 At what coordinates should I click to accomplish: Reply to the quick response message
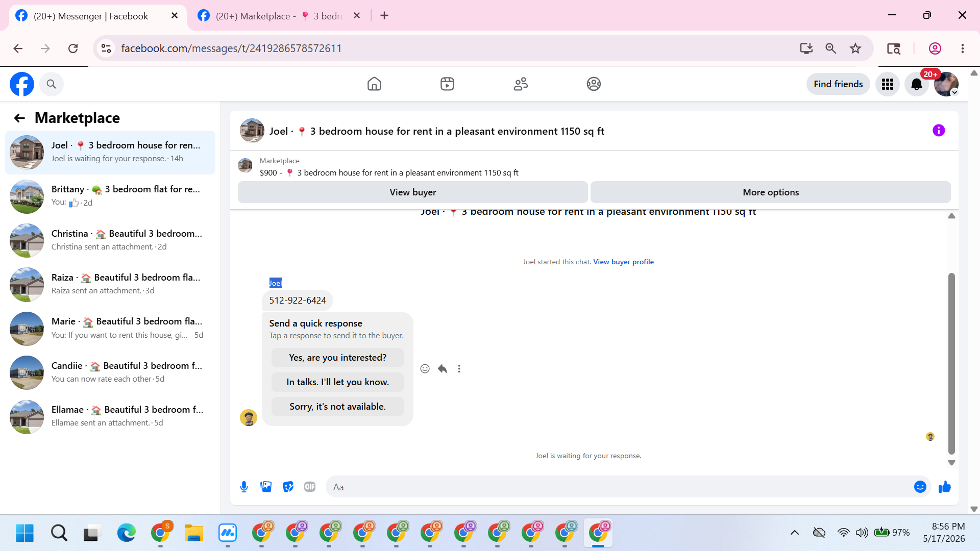(443, 369)
